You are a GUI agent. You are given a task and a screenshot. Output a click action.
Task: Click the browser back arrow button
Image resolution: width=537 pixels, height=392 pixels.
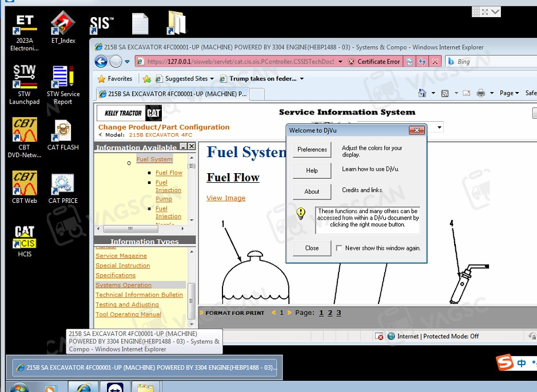point(101,62)
